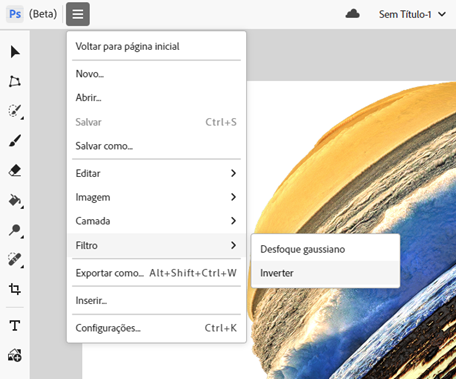Image resolution: width=456 pixels, height=379 pixels.
Task: Open the Sem Título-1 document dropdown
Action: 412,14
